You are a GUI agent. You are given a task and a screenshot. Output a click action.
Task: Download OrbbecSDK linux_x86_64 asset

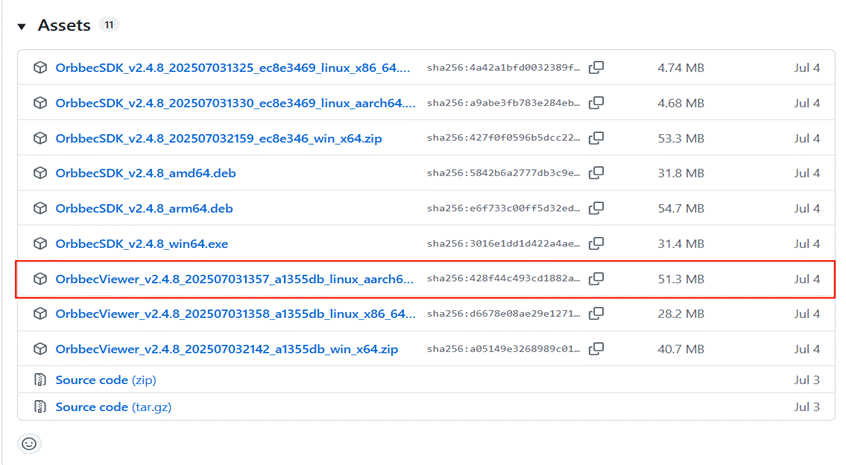[233, 68]
